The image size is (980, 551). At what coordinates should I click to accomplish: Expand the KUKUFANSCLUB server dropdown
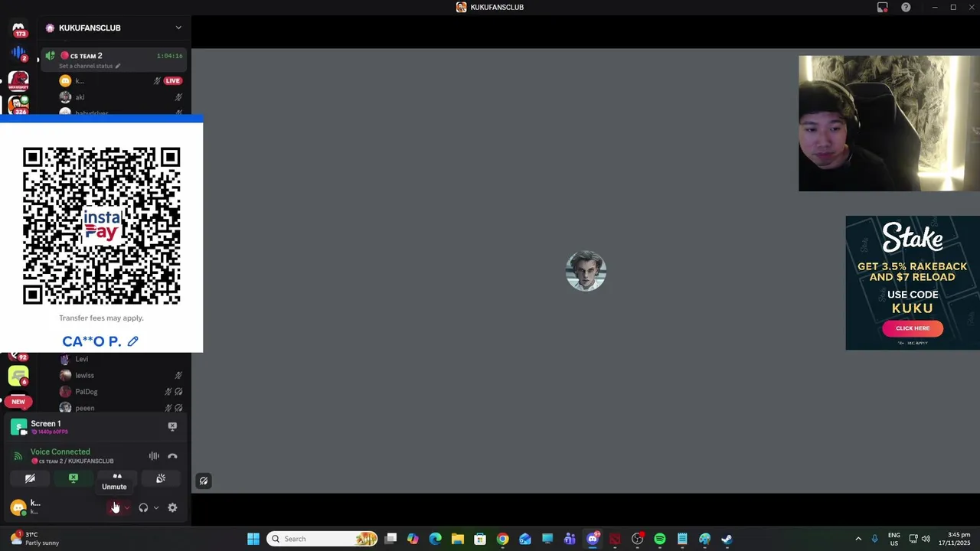178,28
